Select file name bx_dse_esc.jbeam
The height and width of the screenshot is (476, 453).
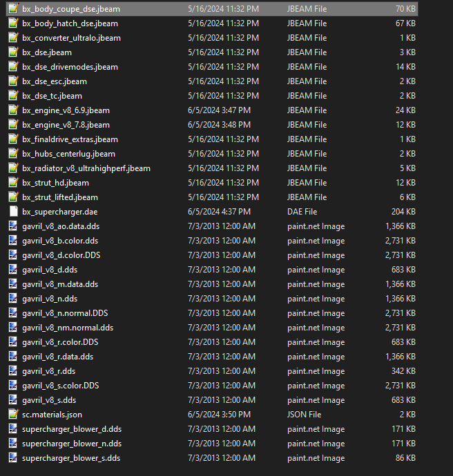(55, 81)
